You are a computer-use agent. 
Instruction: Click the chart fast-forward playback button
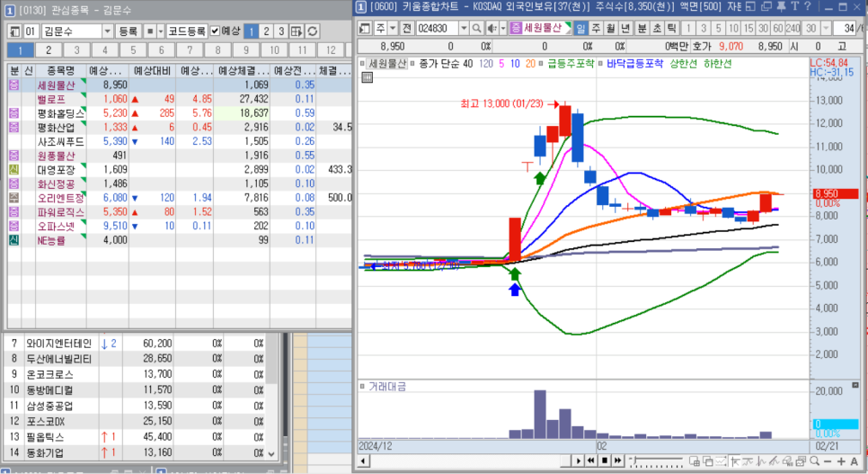[x=618, y=461]
